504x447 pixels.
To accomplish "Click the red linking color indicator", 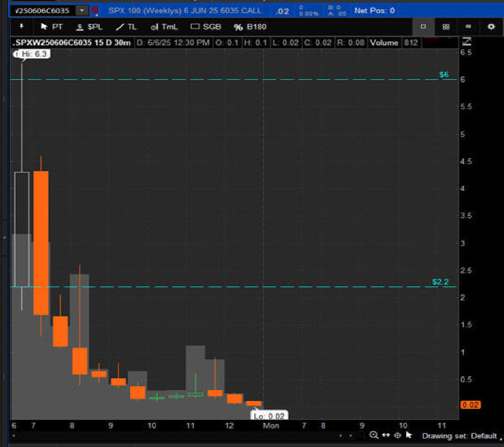I will coord(95,11).
